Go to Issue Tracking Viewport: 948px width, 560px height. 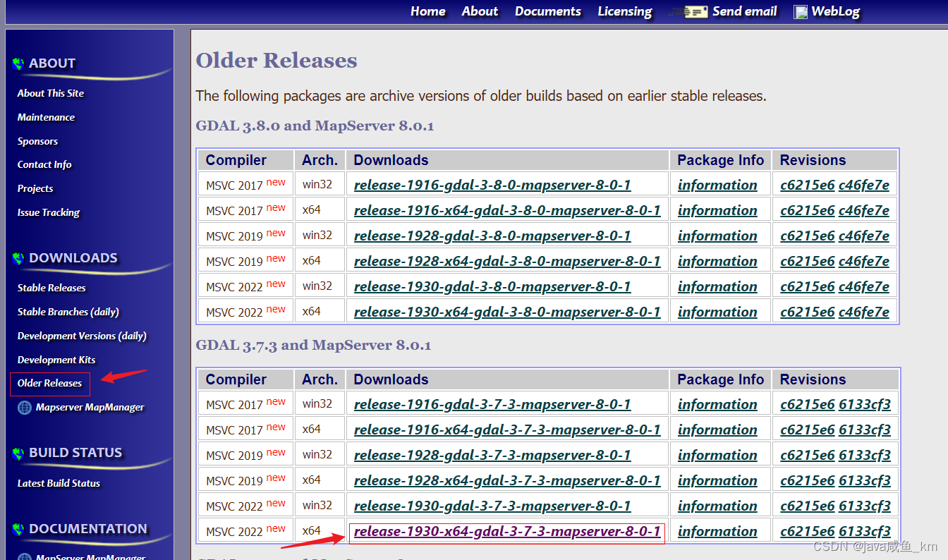click(49, 212)
